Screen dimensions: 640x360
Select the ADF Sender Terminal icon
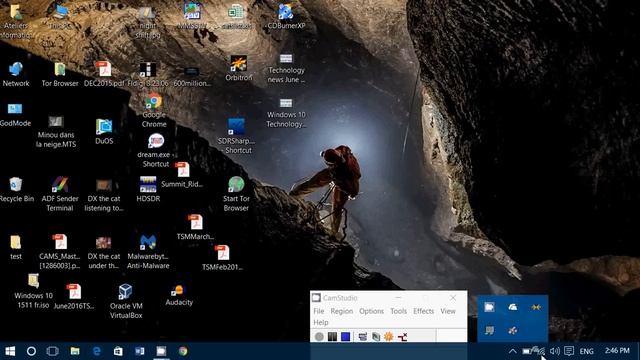pyautogui.click(x=60, y=194)
